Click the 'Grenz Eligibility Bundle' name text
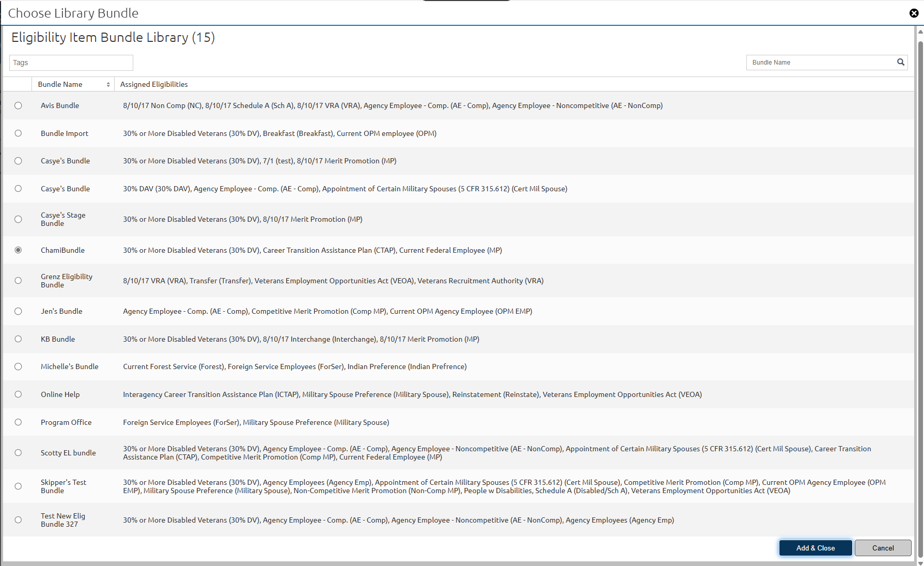This screenshot has height=566, width=924. click(x=67, y=281)
